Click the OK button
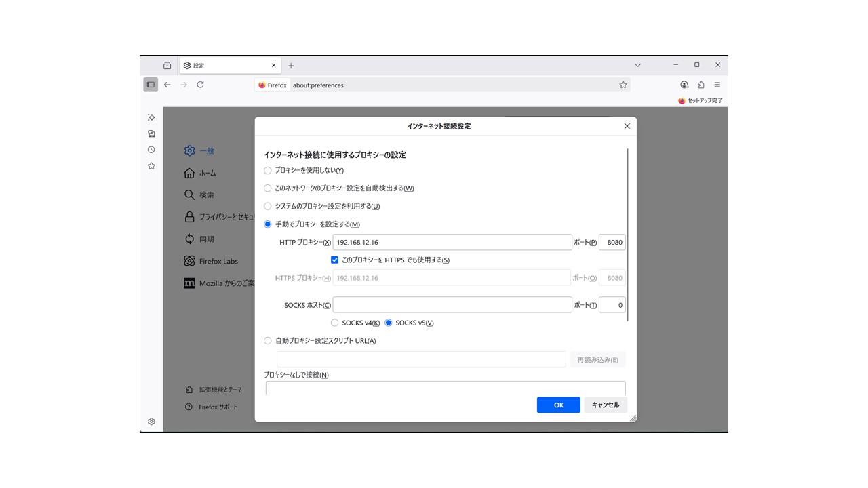The width and height of the screenshot is (868, 488). [558, 405]
